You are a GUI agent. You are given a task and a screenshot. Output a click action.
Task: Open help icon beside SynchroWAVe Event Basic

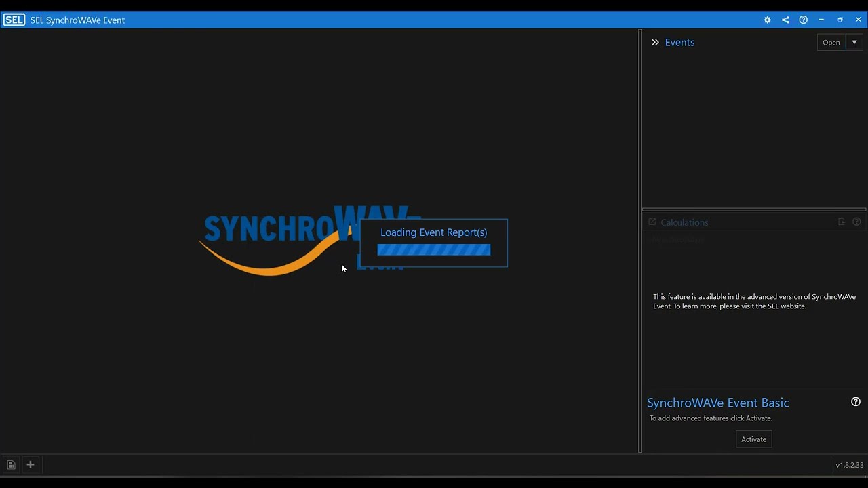856,402
